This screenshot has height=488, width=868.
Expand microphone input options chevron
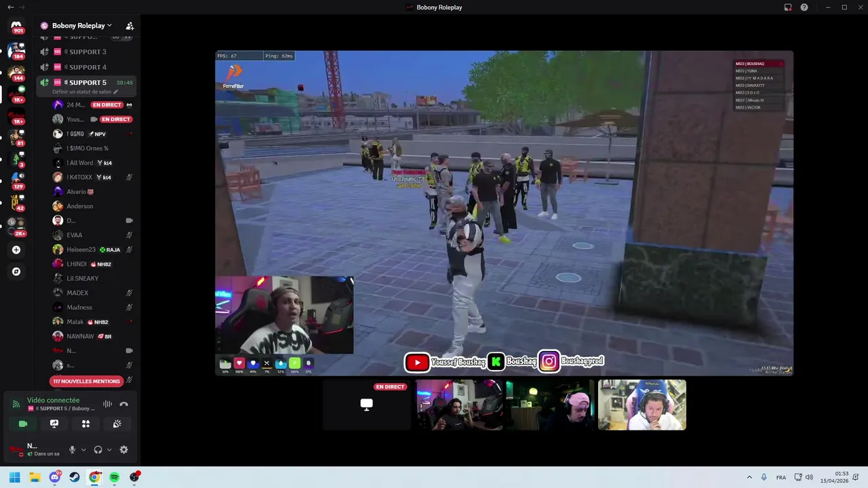point(83,449)
